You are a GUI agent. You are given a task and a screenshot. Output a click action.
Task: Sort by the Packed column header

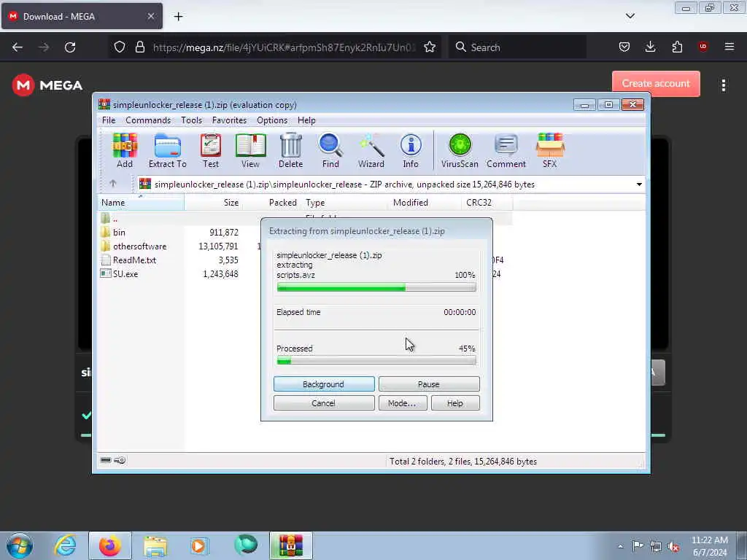pyautogui.click(x=271, y=203)
